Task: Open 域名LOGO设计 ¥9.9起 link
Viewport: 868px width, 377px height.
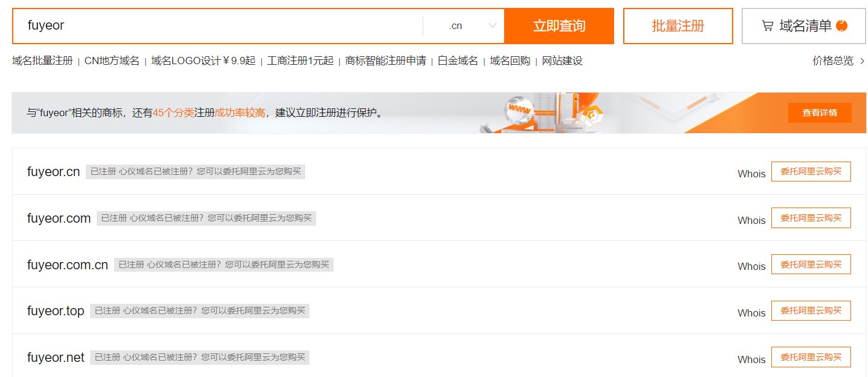Action: tap(203, 61)
